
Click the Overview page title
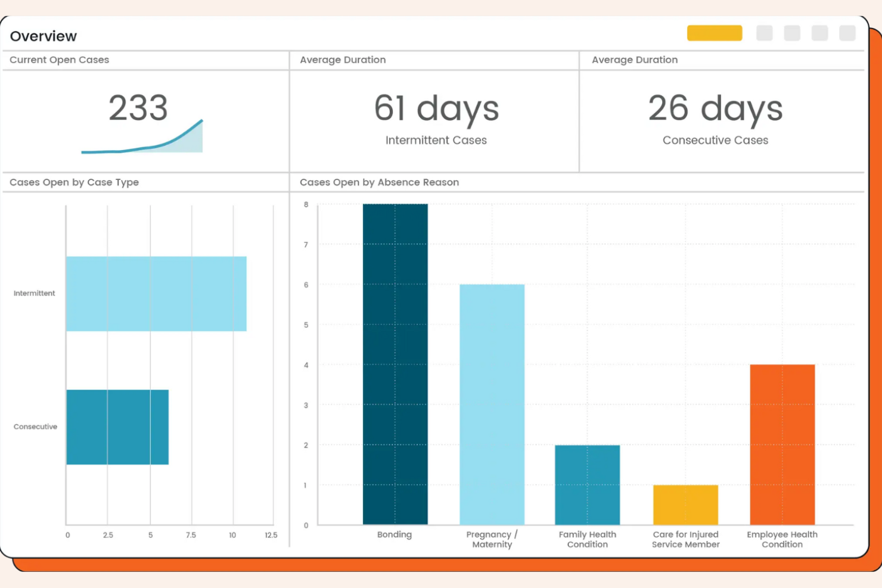pos(43,36)
